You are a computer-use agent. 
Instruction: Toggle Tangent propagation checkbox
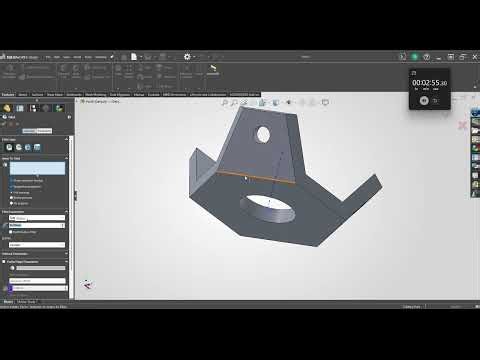click(x=11, y=187)
